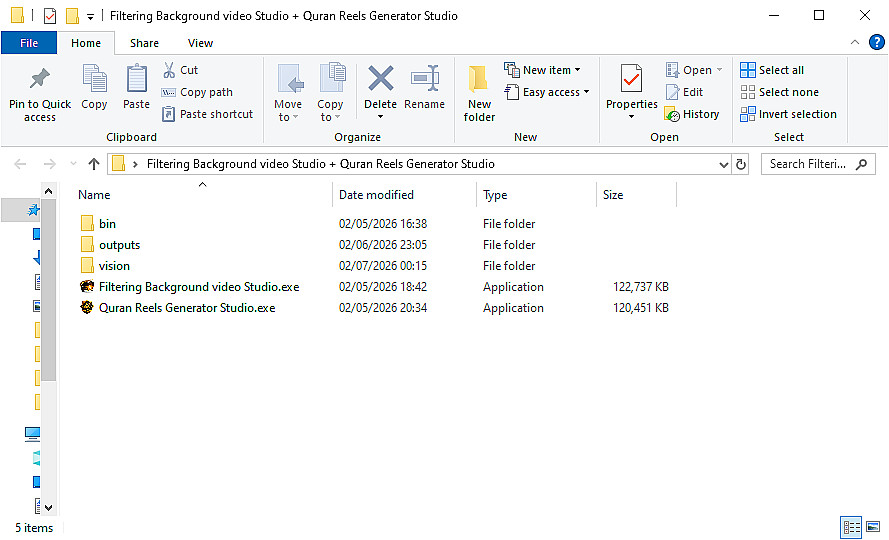Click the Pin to Quick access icon
889x540 pixels.
click(x=40, y=80)
